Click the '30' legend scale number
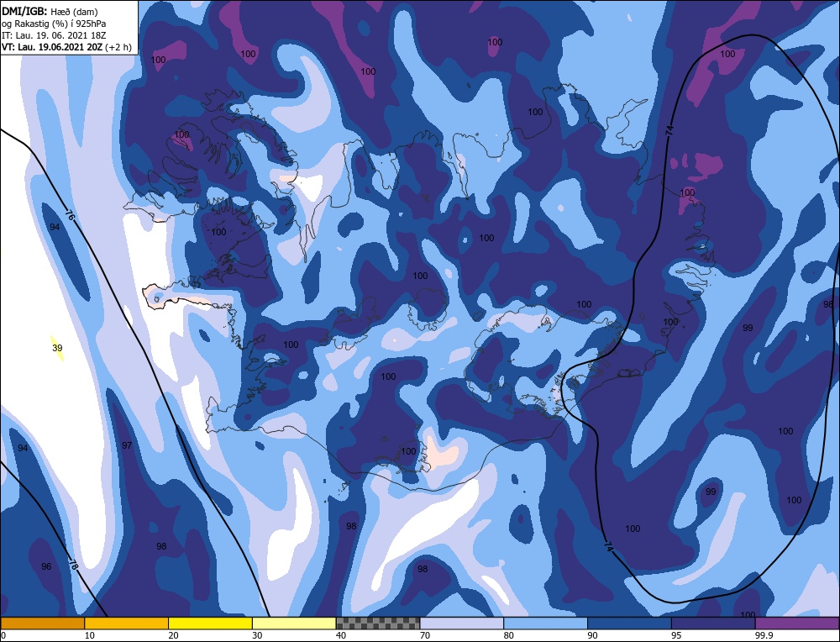Image resolution: width=840 pixels, height=642 pixels. 257,635
